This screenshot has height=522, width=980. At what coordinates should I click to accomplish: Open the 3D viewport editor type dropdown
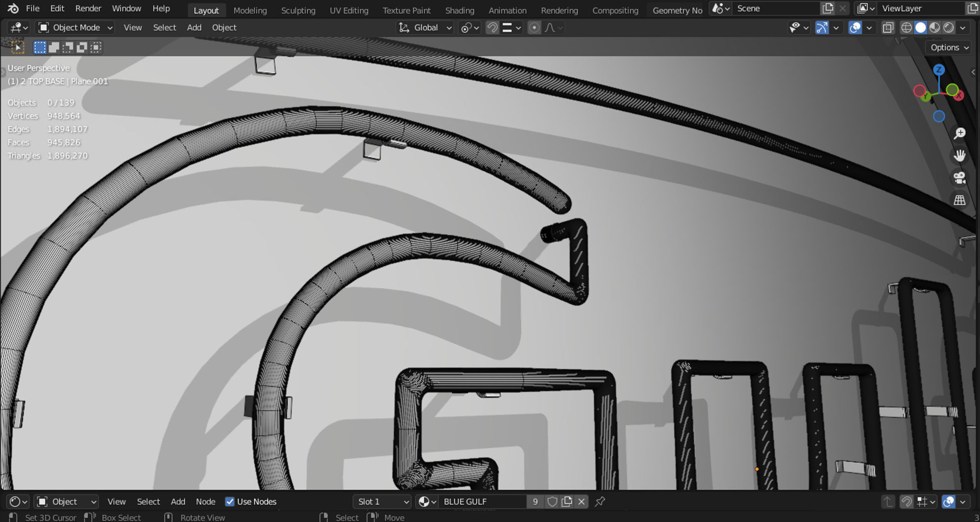tap(19, 28)
